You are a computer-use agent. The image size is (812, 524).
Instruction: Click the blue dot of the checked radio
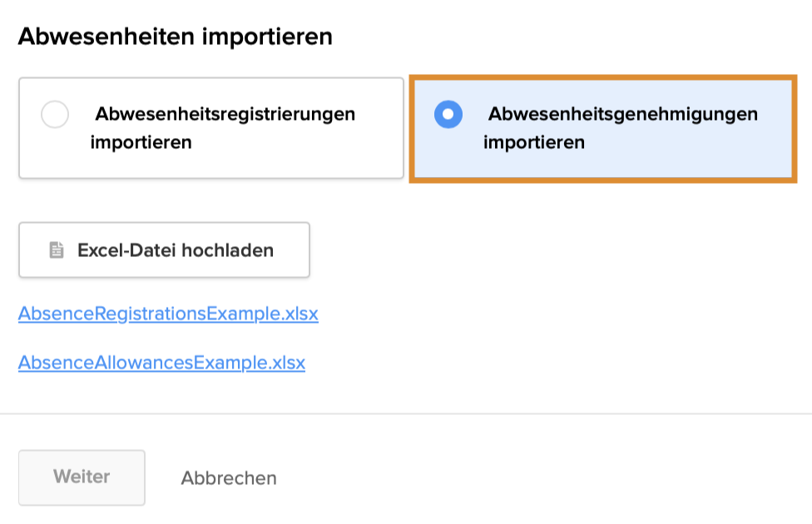click(x=448, y=115)
